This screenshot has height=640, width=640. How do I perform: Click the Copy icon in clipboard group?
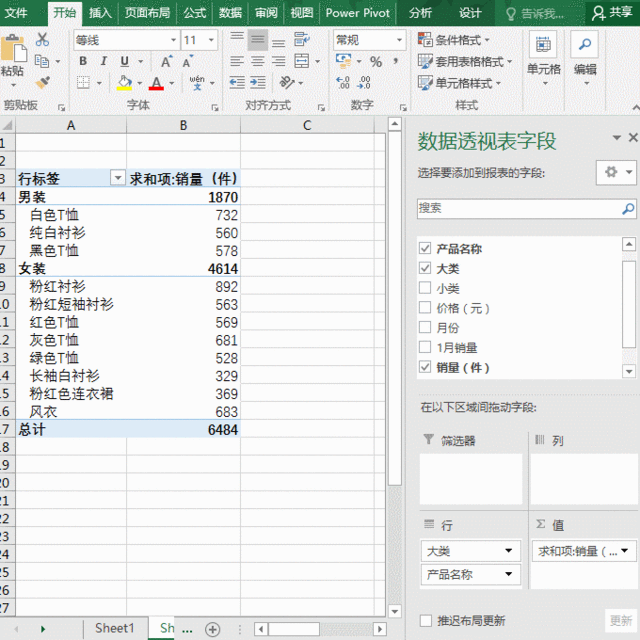click(42, 61)
